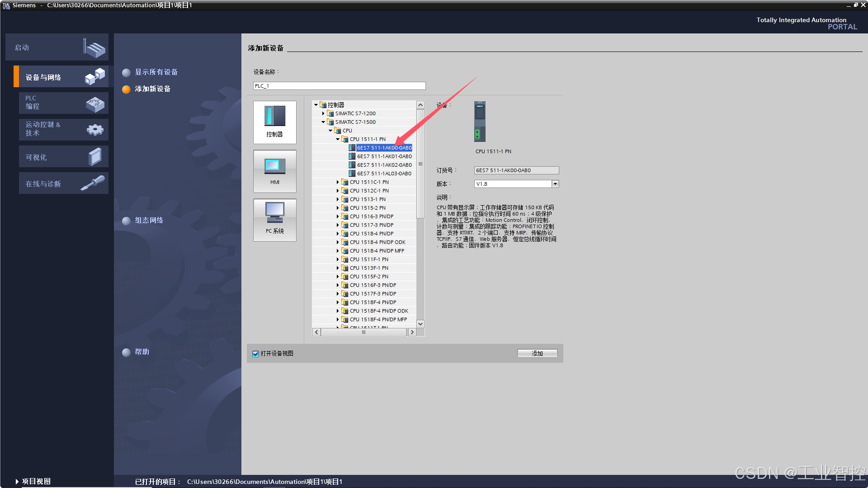Select the show all devices radio option
This screenshot has height=488, width=868.
coord(127,72)
